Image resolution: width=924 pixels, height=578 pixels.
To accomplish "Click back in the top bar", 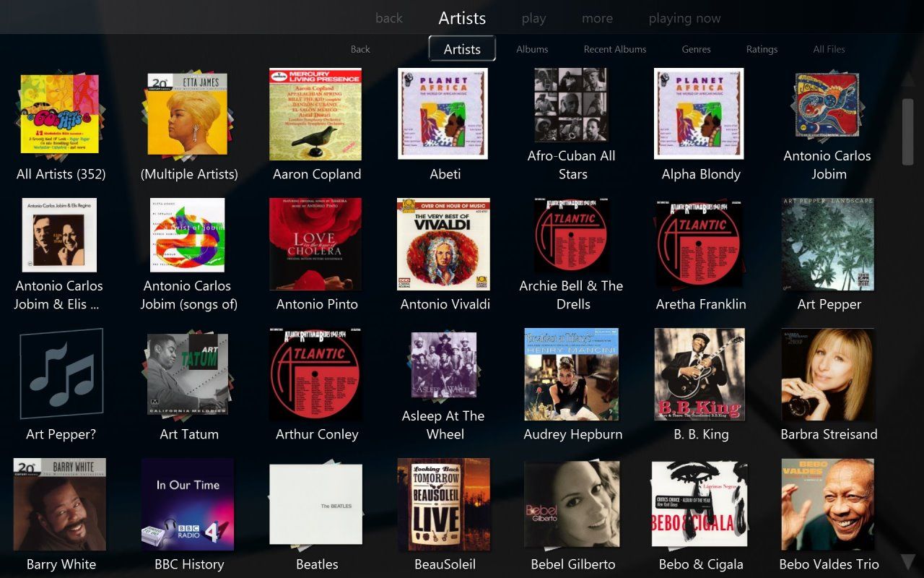I will point(389,19).
